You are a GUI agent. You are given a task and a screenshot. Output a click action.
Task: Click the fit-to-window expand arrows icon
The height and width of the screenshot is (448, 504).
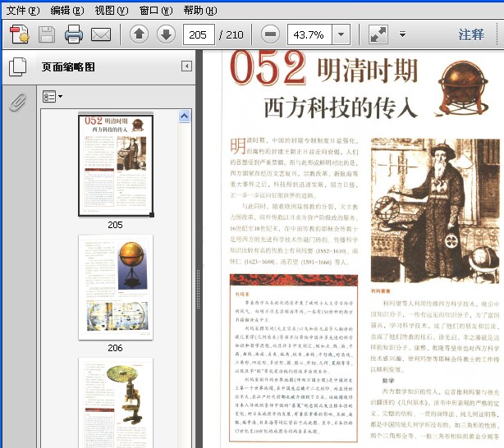coord(378,34)
